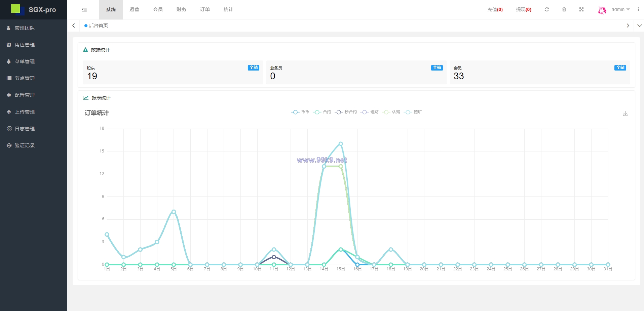Open 上传管理 in the sidebar
Viewport: 644px width, 311px height.
point(34,112)
